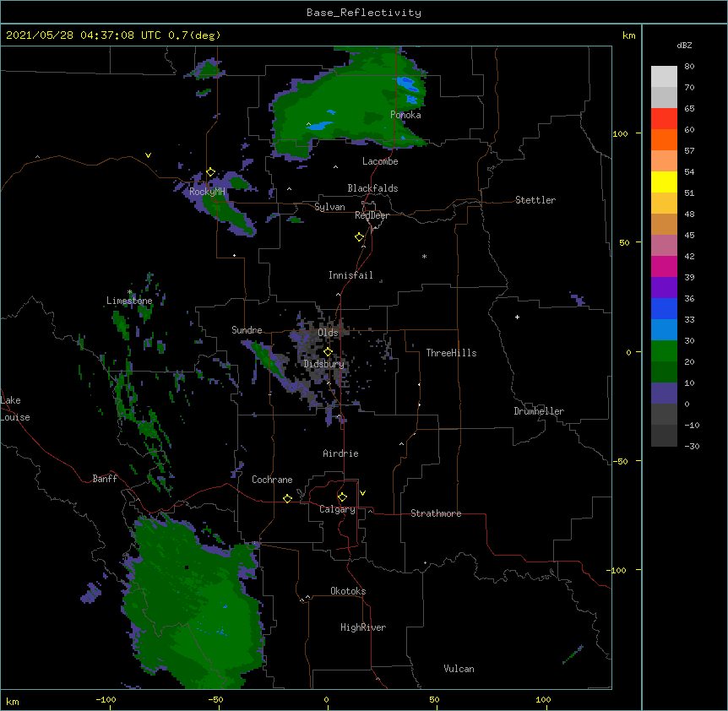
Task: Click the Innisfail city label
Action: click(350, 275)
